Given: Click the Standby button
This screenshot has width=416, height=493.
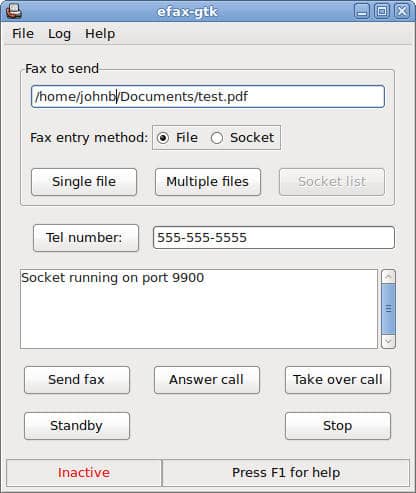Looking at the screenshot, I should coord(77,426).
